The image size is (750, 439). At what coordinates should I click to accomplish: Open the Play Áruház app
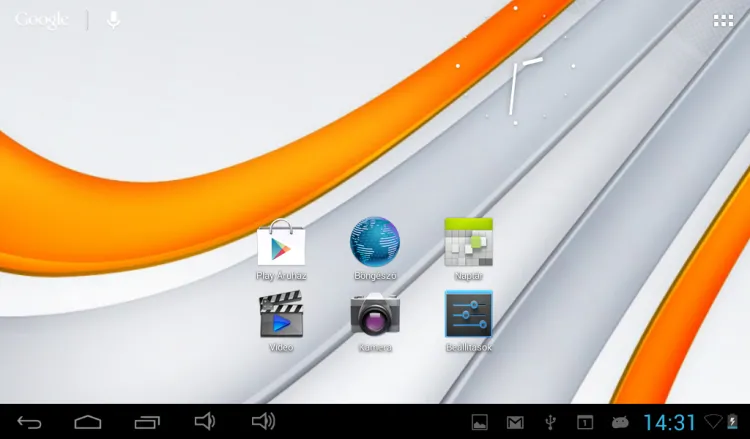click(x=281, y=243)
